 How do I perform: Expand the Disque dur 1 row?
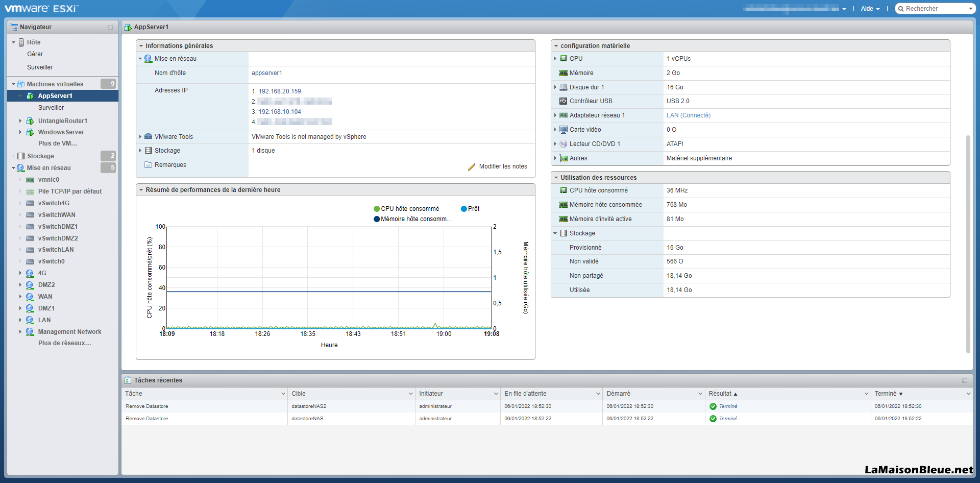pyautogui.click(x=555, y=87)
